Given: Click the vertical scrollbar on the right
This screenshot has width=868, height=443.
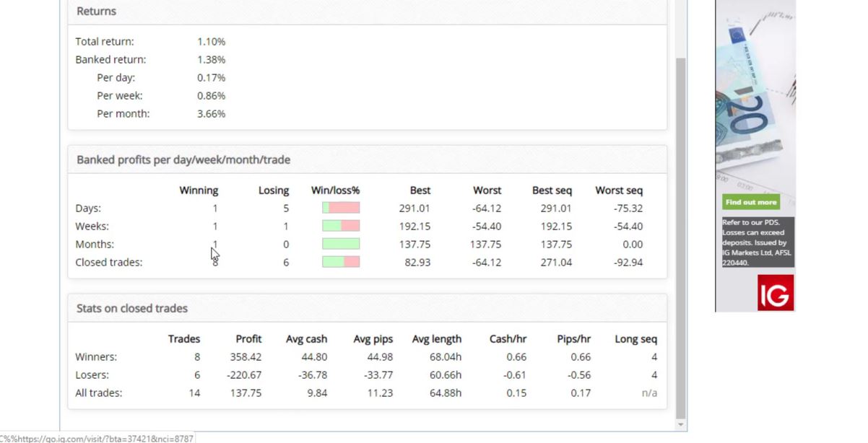Looking at the screenshot, I should (x=680, y=216).
